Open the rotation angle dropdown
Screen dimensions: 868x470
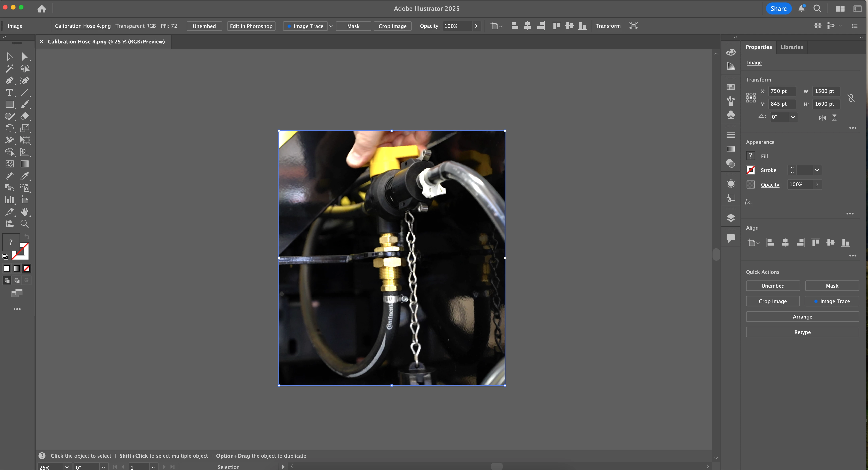tap(793, 117)
